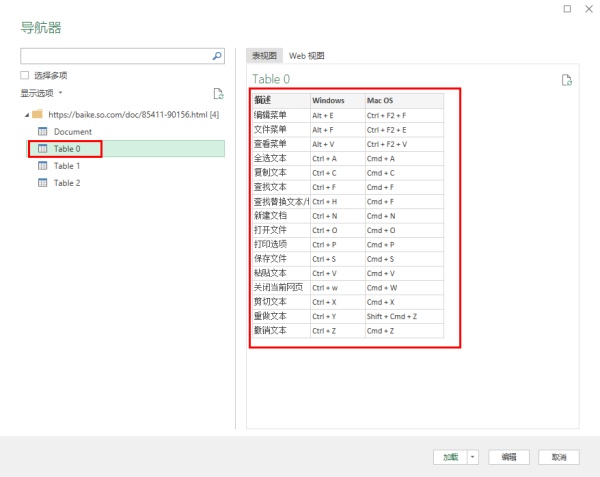Click the Table 0 grid icon
The image size is (600, 477).
[x=42, y=148]
